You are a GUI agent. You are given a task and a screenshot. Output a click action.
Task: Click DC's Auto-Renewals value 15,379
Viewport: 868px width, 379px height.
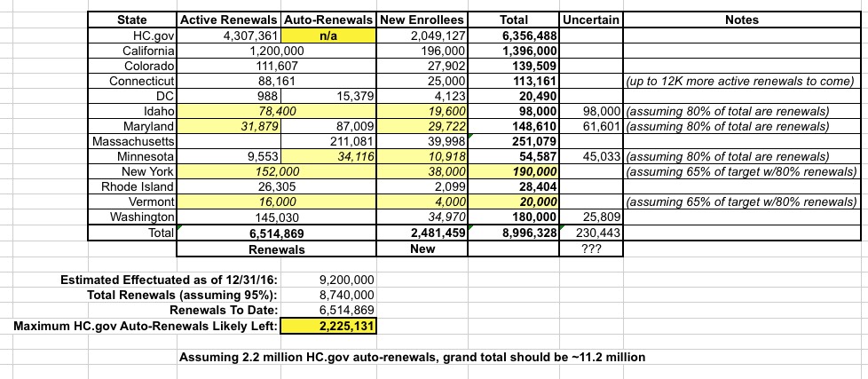coord(329,97)
